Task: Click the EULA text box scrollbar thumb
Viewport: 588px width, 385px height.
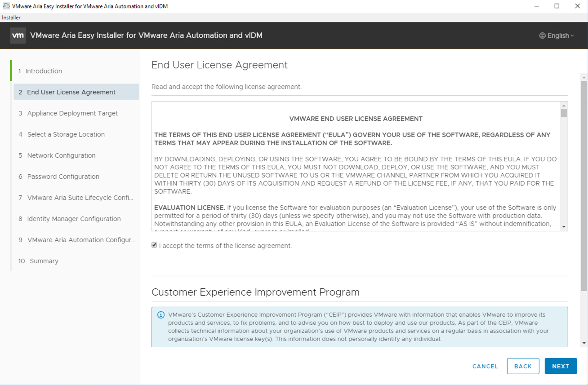Action: click(x=564, y=113)
